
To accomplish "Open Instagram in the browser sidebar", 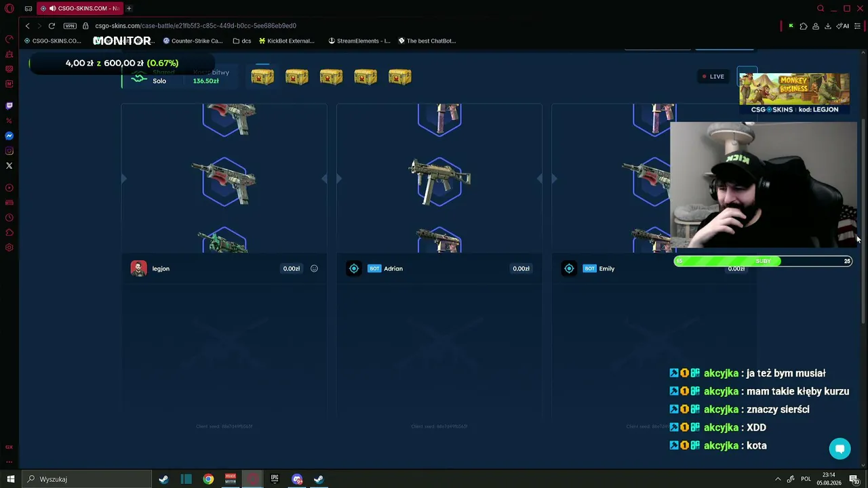I will [x=9, y=150].
